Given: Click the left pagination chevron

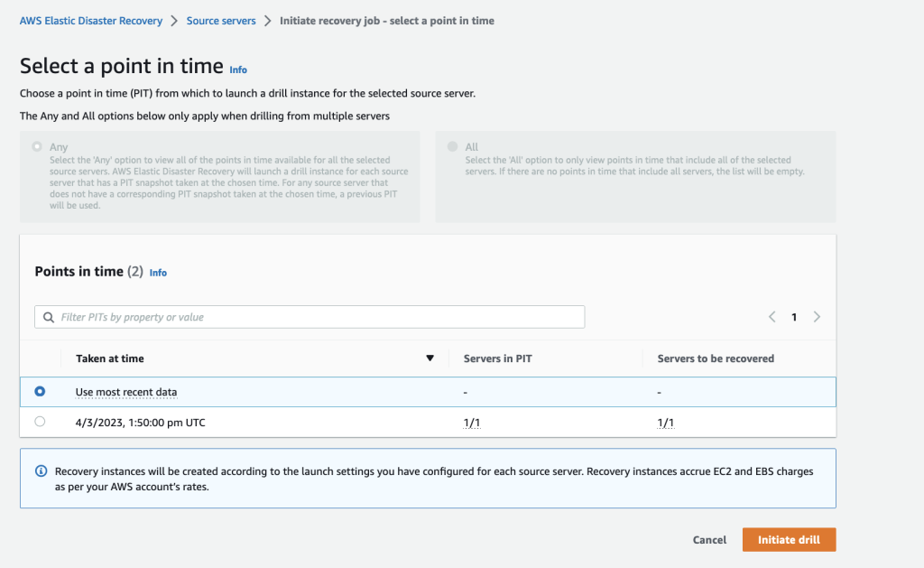Looking at the screenshot, I should pyautogui.click(x=772, y=317).
